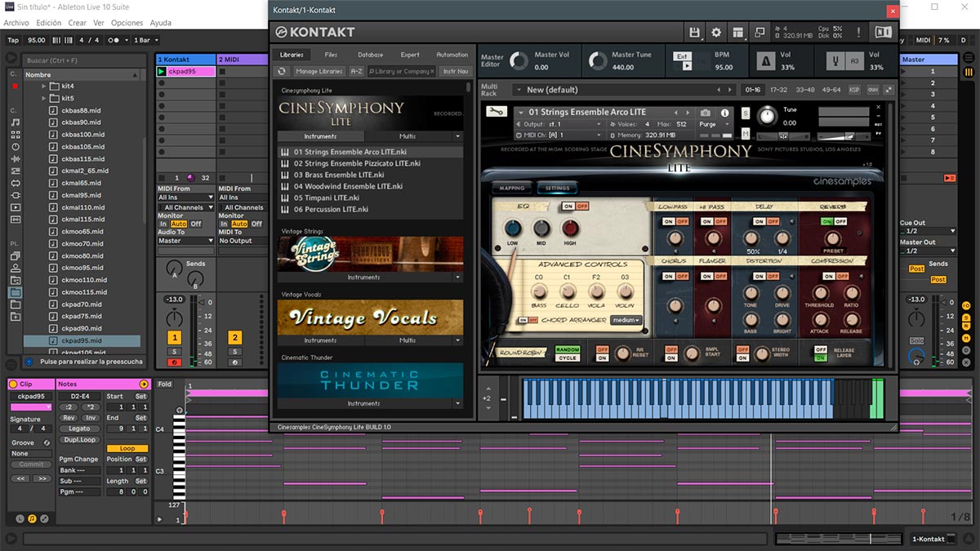980x551 pixels.
Task: Open Clips category in Ableton browser sidebar
Action: (15, 208)
